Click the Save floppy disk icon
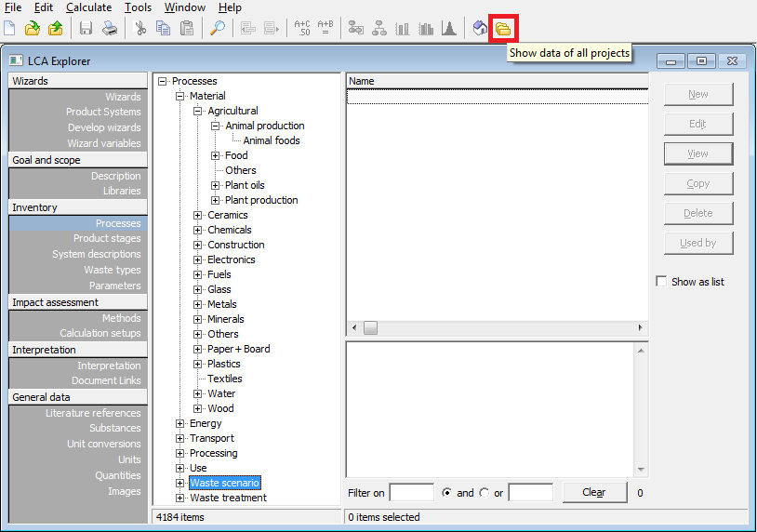757x532 pixels. pyautogui.click(x=86, y=29)
